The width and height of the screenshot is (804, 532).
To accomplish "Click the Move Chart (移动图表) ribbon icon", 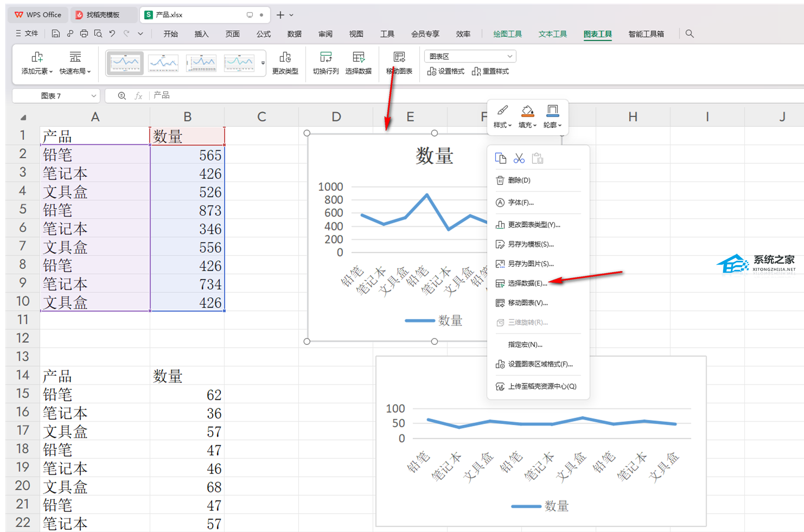I will click(399, 63).
